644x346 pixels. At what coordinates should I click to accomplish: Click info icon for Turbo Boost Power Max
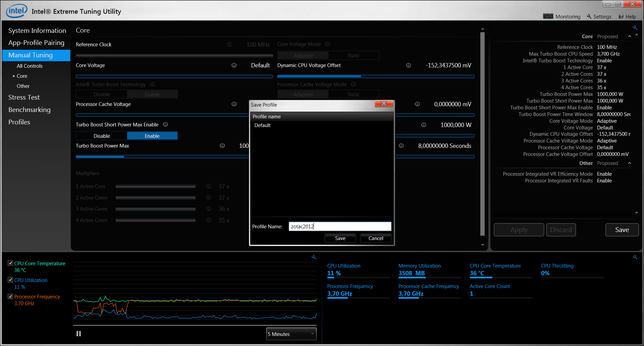222,146
